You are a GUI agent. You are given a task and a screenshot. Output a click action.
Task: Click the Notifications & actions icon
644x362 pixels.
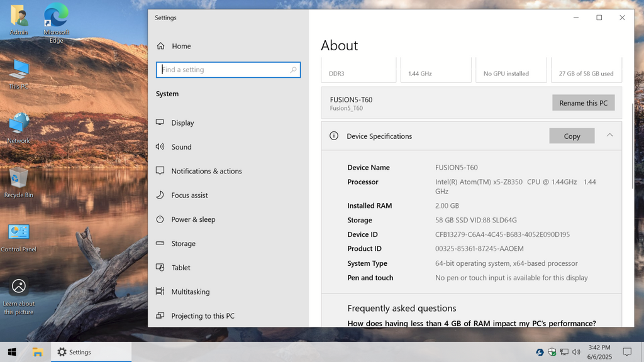point(160,171)
